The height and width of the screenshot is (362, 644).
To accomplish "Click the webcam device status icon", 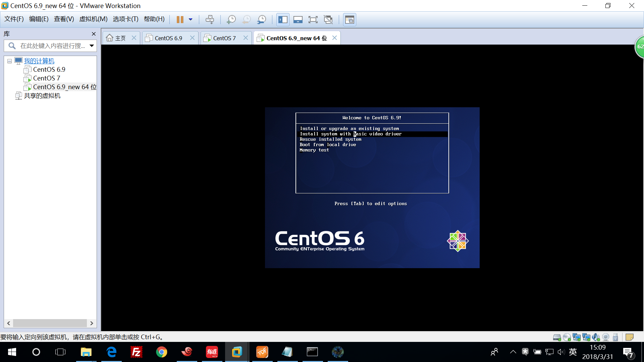I will click(606, 337).
